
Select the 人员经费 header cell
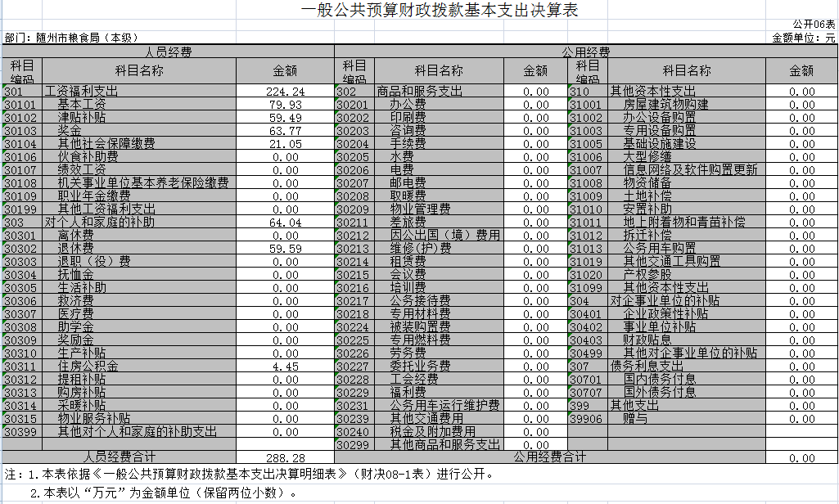click(x=168, y=52)
